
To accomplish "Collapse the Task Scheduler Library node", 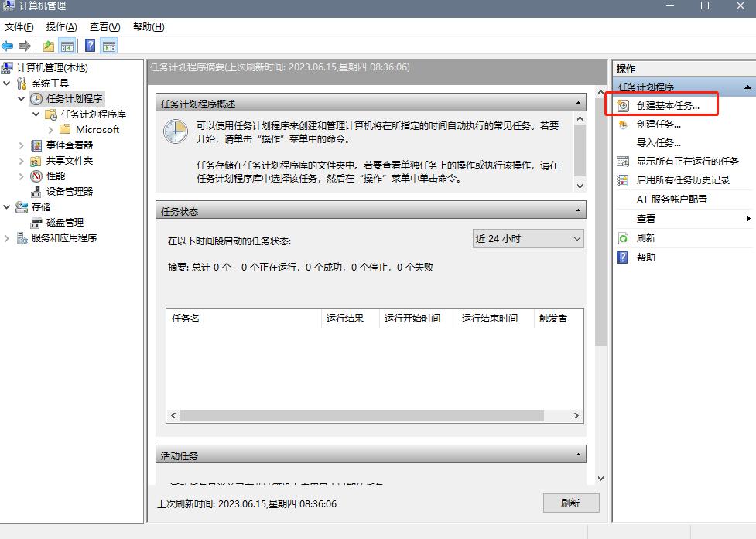I will click(x=36, y=114).
